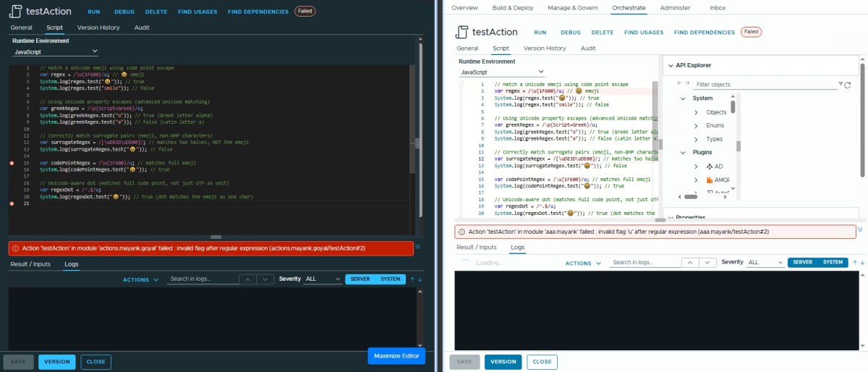Open Orchestrate top navigation tab
Image resolution: width=868 pixels, height=372 pixels.
point(629,7)
